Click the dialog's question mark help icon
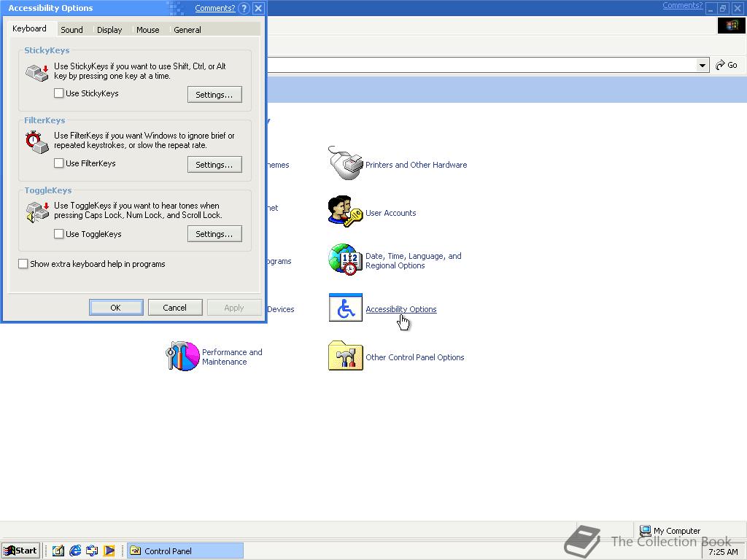Image resolution: width=747 pixels, height=560 pixels. point(244,8)
